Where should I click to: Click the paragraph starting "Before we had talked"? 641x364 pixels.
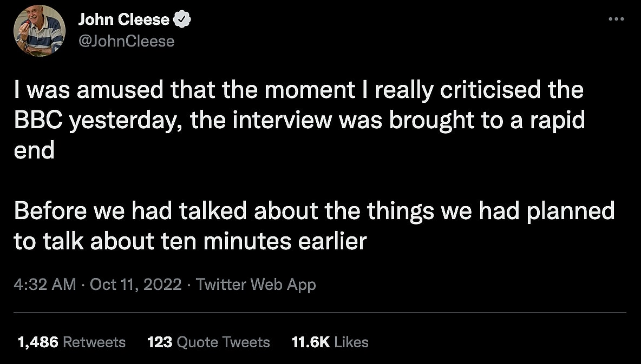[x=314, y=226]
